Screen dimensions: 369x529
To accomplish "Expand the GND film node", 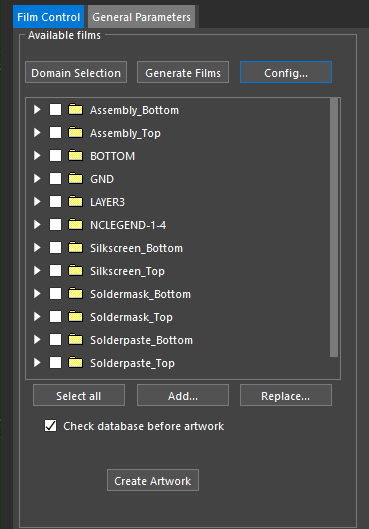I will [x=37, y=178].
